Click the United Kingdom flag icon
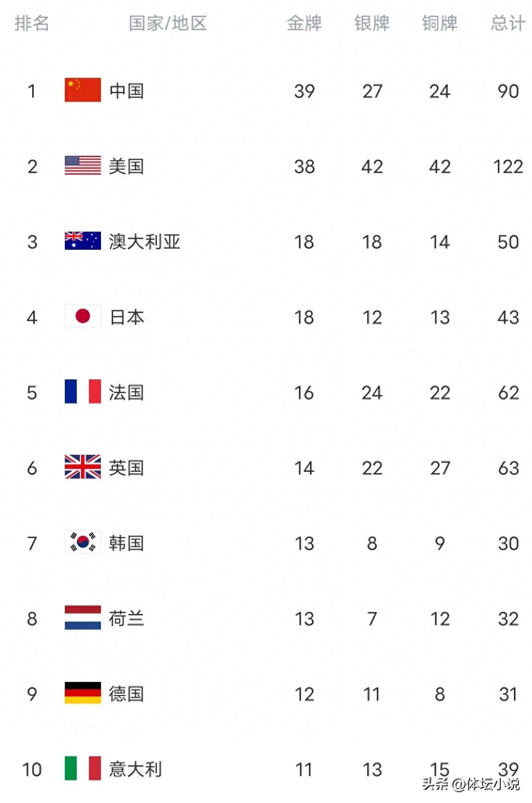The height and width of the screenshot is (803, 532). (x=83, y=467)
